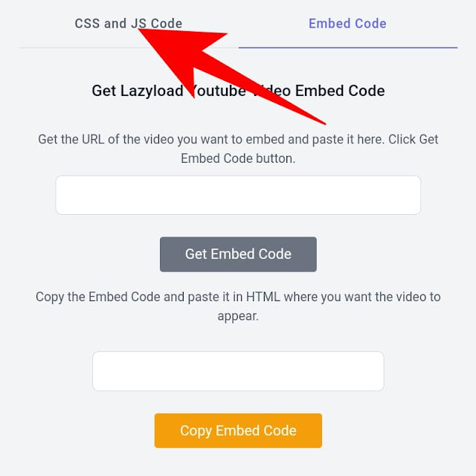This screenshot has height=476, width=476.
Task: Click the orange Copy Embed Code button
Action: point(238,431)
